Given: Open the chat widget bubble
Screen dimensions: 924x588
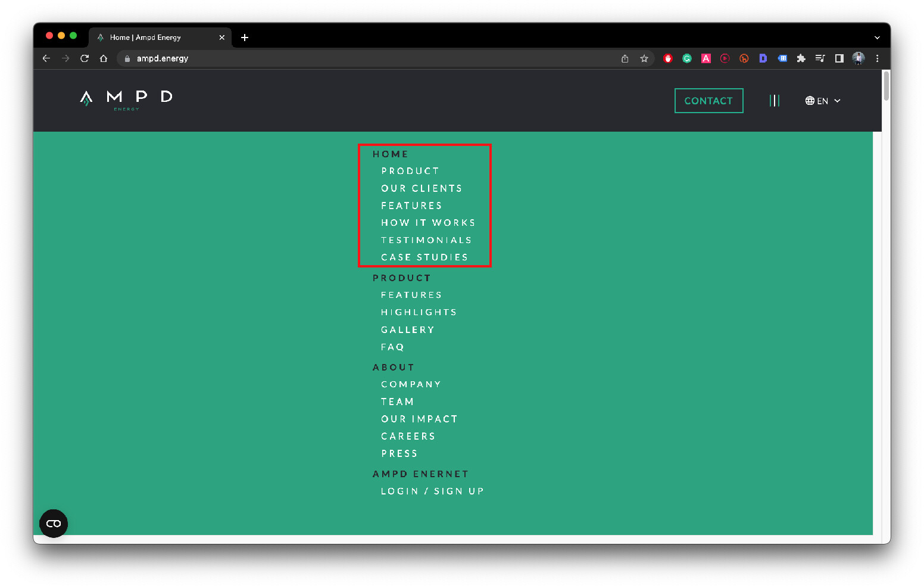Looking at the screenshot, I should pyautogui.click(x=54, y=524).
